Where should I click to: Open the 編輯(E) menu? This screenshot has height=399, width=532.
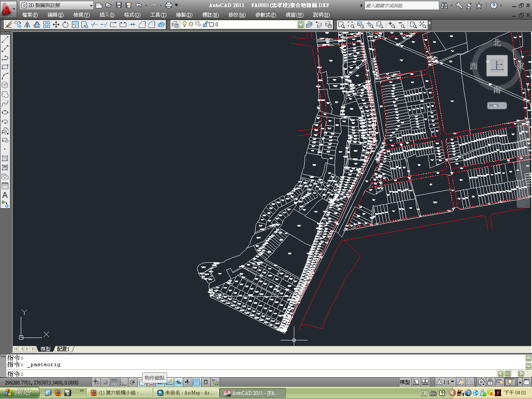[56, 15]
